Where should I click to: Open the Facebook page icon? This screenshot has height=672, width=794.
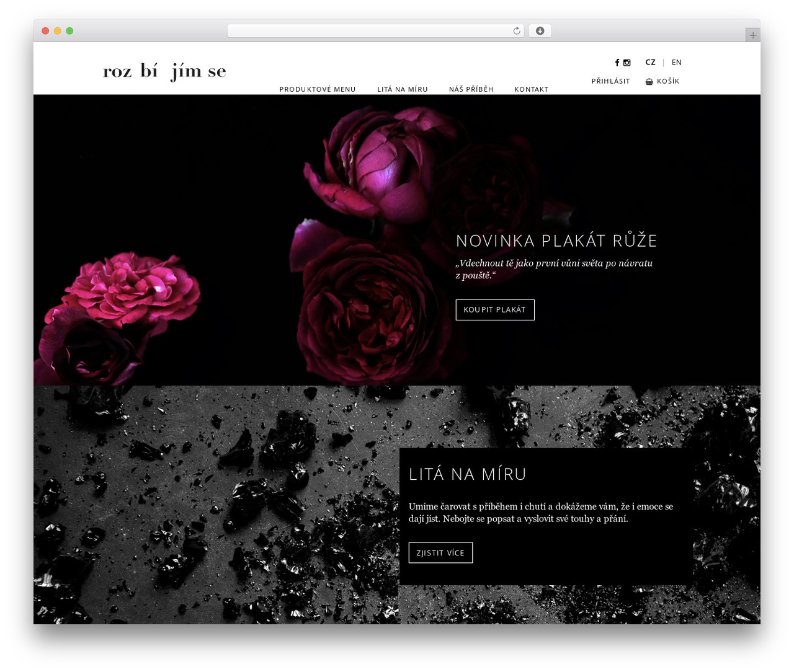pos(617,63)
